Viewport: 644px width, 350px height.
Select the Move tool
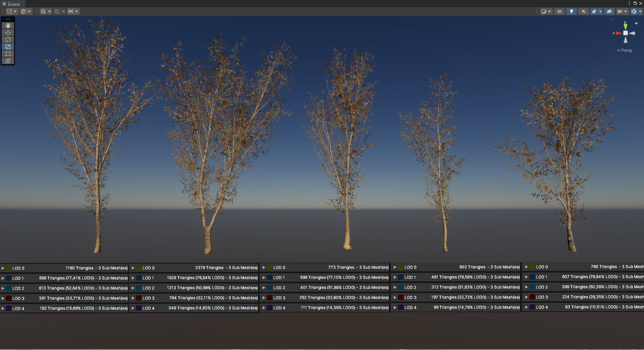click(x=8, y=32)
